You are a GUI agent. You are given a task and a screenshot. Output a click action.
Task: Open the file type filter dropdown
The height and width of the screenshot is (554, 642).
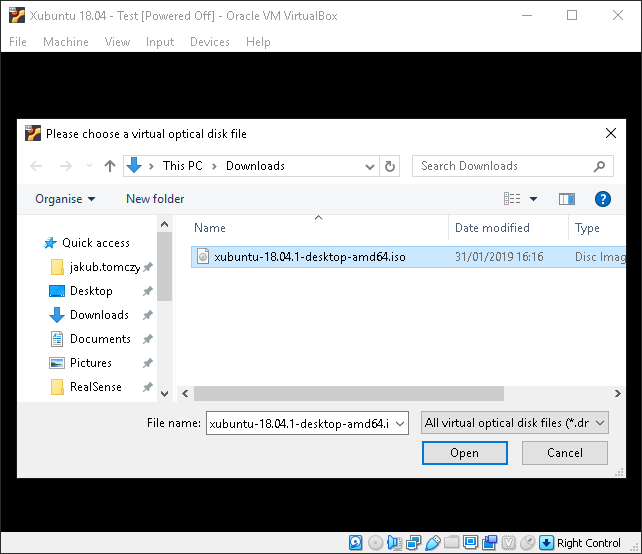(600, 423)
